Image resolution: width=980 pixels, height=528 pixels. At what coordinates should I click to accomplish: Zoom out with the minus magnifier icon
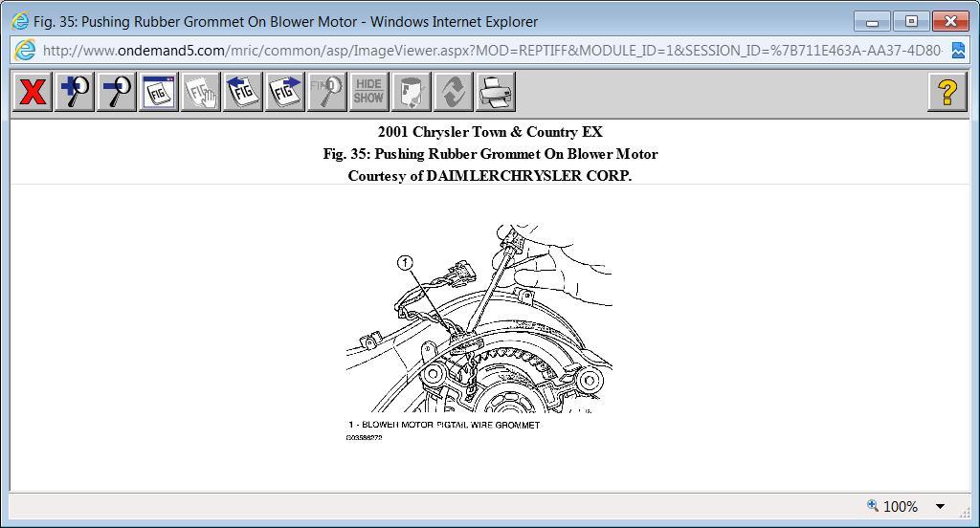(116, 92)
